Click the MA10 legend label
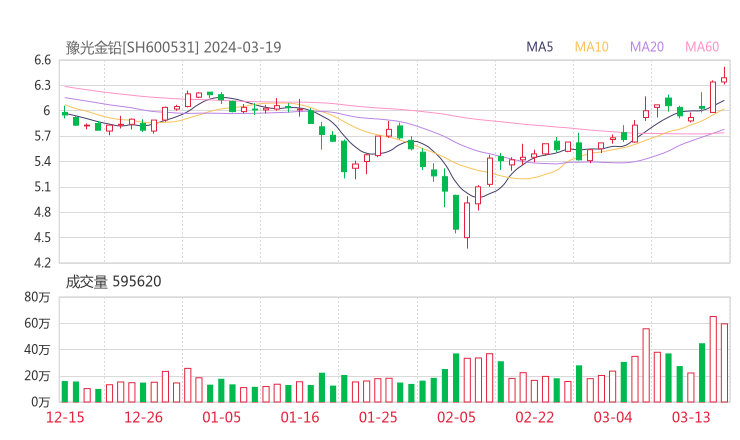The image size is (740, 440). [x=591, y=47]
